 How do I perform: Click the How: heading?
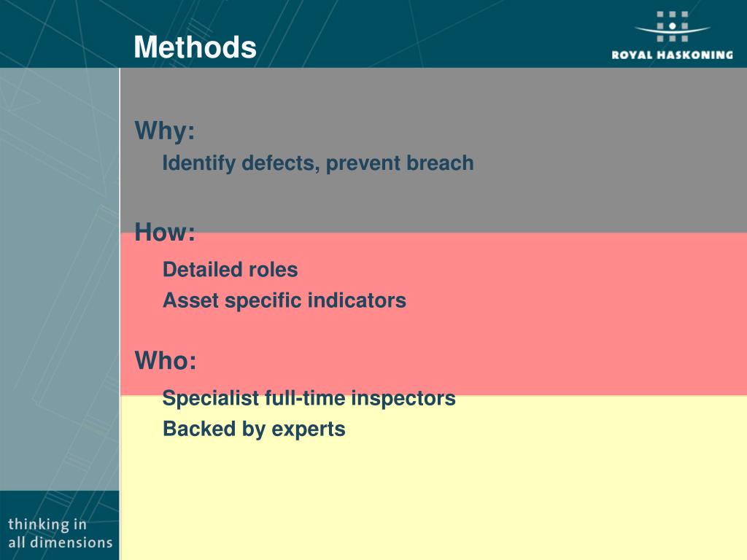click(165, 233)
